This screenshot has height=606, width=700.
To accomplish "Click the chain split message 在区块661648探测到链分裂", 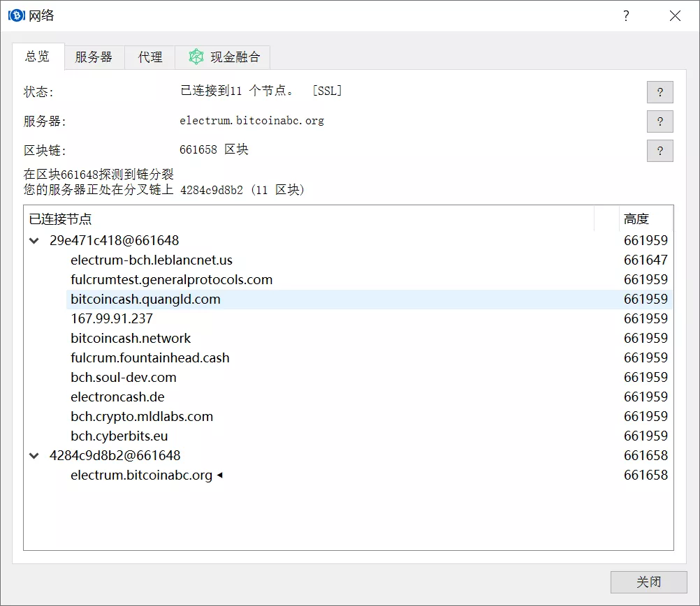I will coord(99,174).
